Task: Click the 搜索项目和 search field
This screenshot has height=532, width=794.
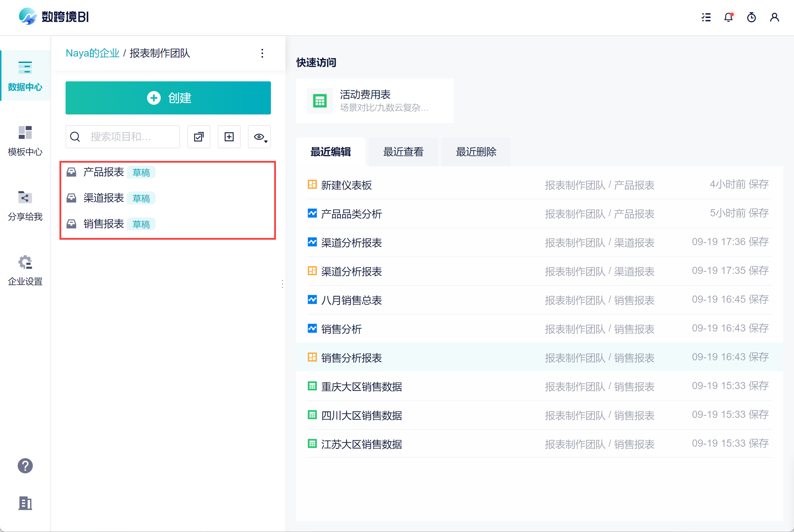Action: click(126, 137)
